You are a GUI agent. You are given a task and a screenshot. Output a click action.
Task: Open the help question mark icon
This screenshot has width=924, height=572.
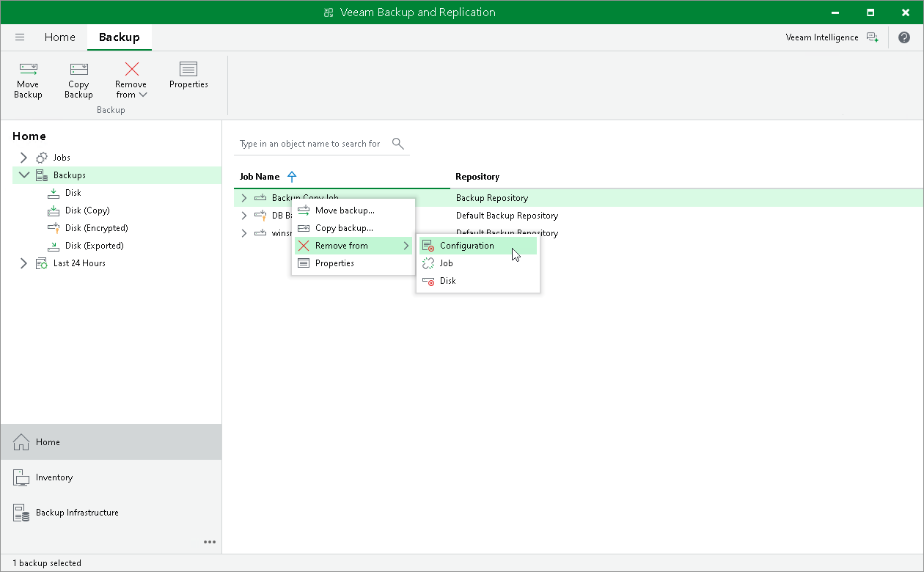coord(904,37)
